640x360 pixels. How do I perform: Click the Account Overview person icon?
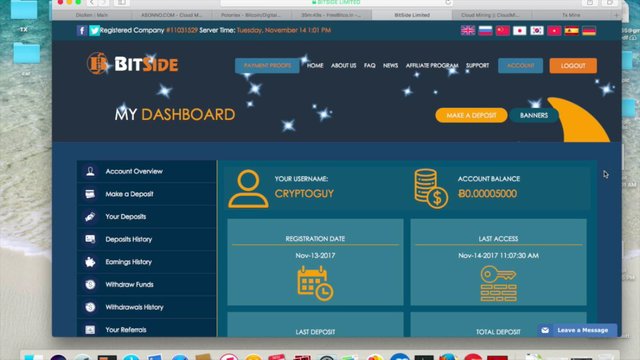tap(90, 171)
